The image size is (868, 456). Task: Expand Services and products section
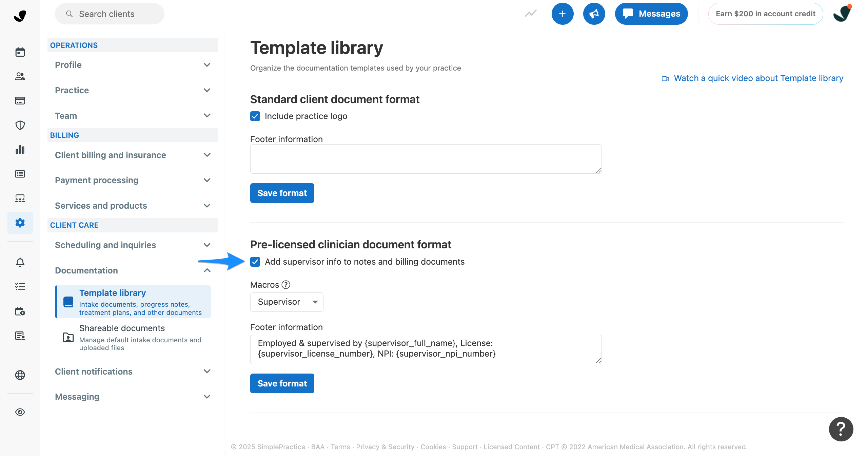coord(133,206)
